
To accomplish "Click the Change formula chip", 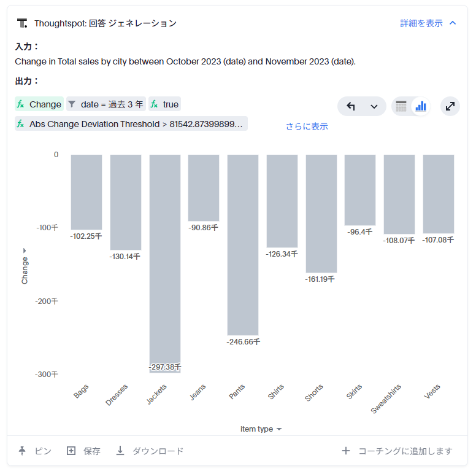I will point(39,104).
